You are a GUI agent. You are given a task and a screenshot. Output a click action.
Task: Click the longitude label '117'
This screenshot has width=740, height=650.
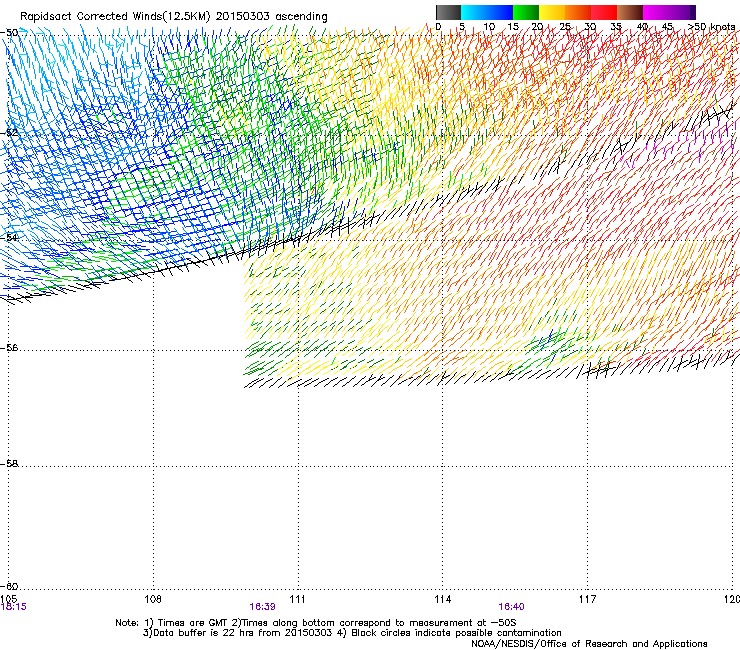[588, 599]
